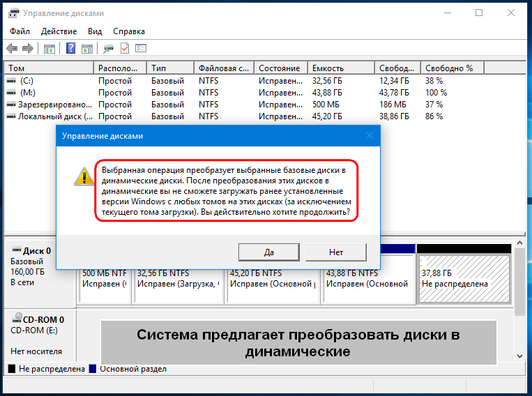Image resolution: width=532 pixels, height=396 pixels.
Task: Click the 100 % free percent cell
Action: point(436,93)
